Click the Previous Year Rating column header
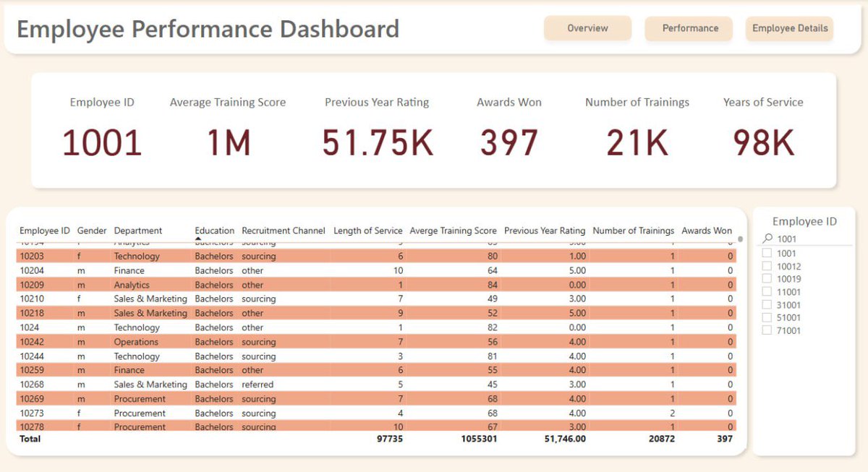This screenshot has width=868, height=472. pos(544,231)
